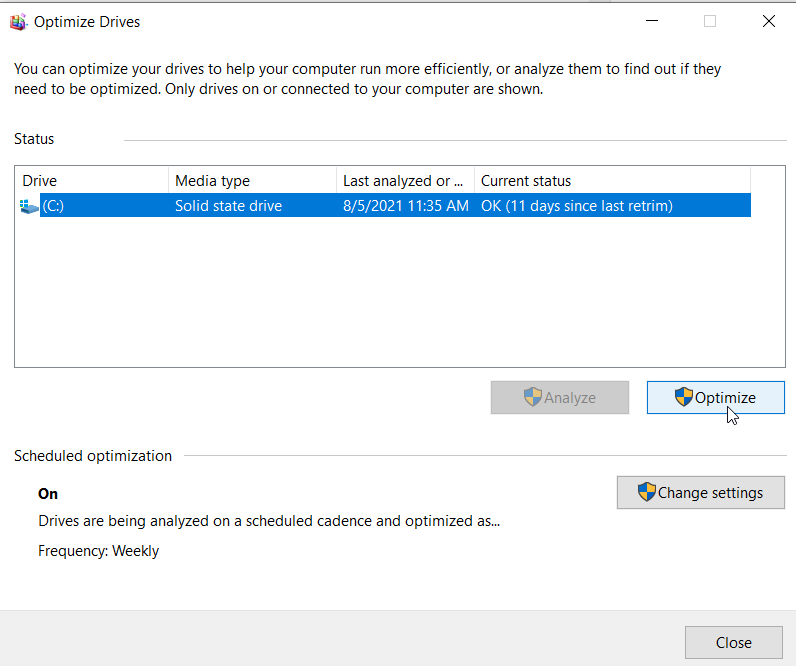Viewport: 796px width, 666px height.
Task: Click the Solid state drive media type cell
Action: pyautogui.click(x=228, y=206)
